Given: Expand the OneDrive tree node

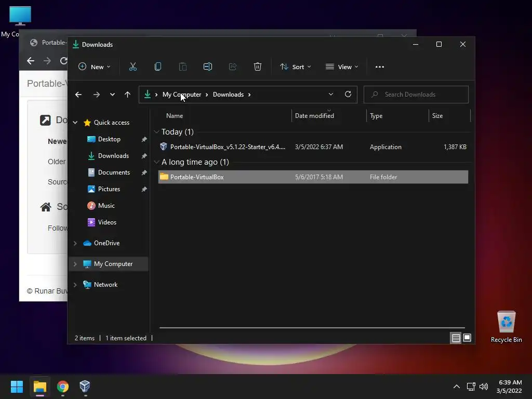Looking at the screenshot, I should (x=75, y=243).
